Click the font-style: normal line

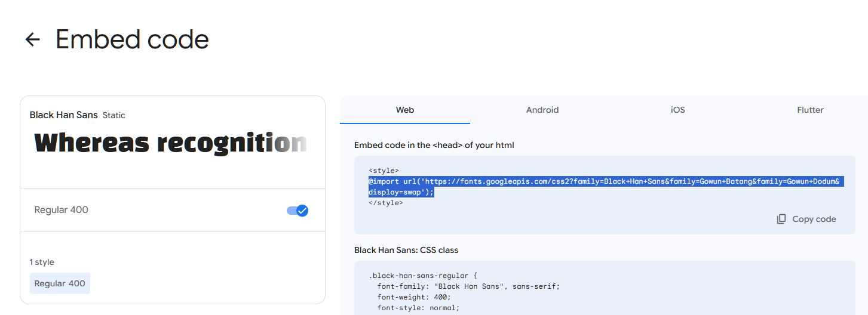tap(418, 308)
